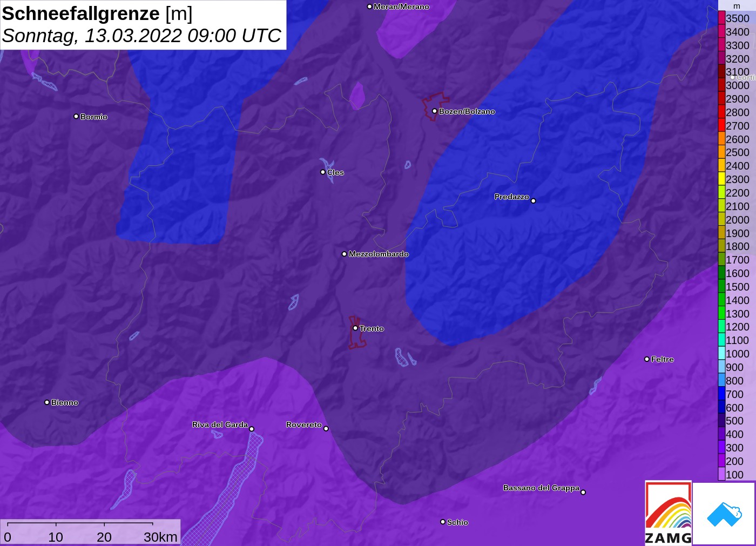Select the 300 m violet legend swatch

[x=721, y=447]
